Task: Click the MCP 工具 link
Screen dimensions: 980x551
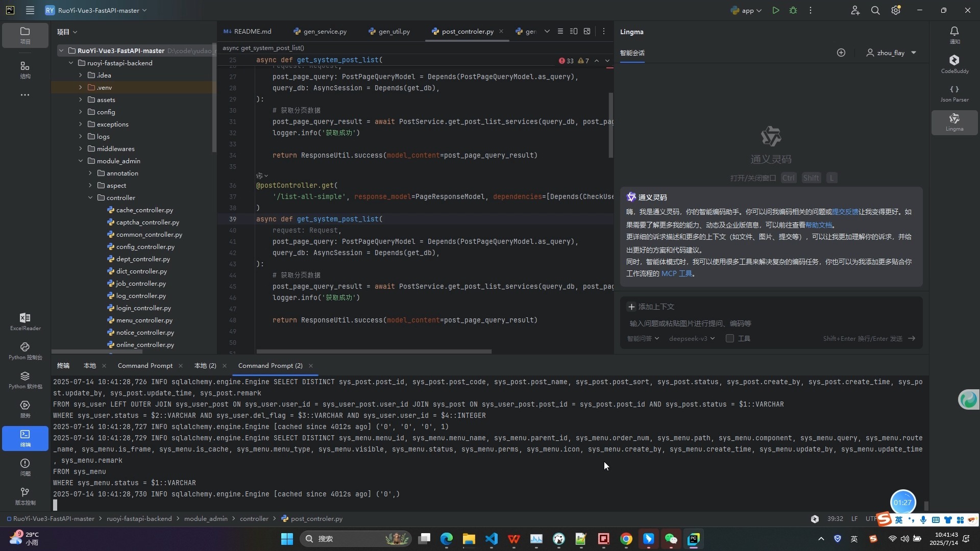Action: [x=677, y=273]
